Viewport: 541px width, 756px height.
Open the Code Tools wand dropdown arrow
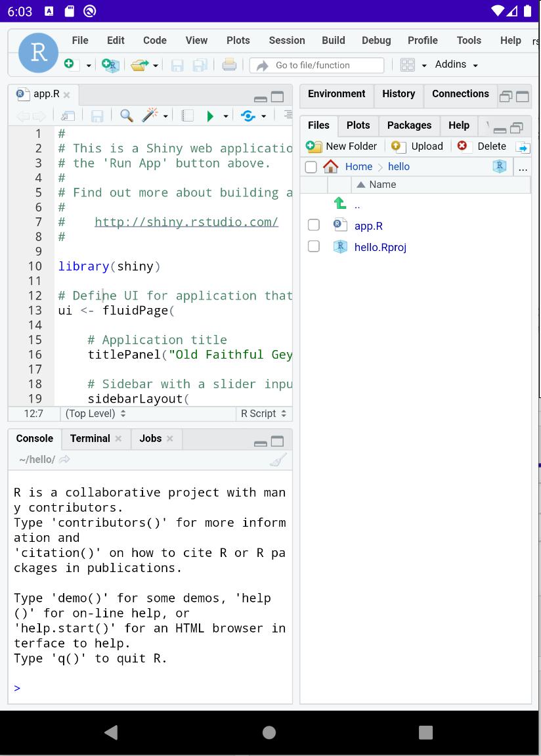pos(165,116)
